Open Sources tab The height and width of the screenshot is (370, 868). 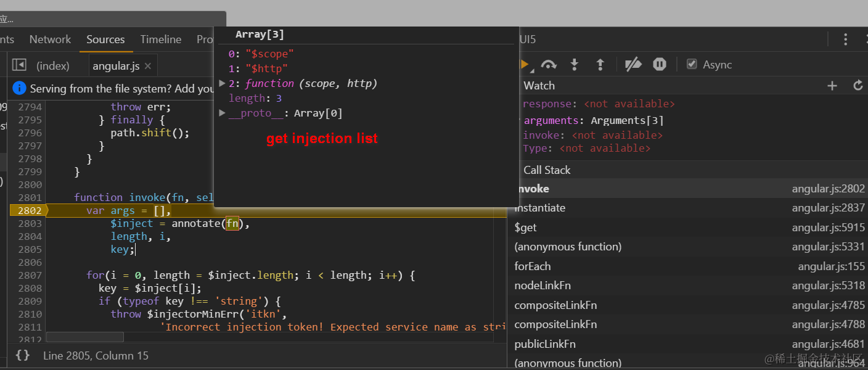point(105,39)
